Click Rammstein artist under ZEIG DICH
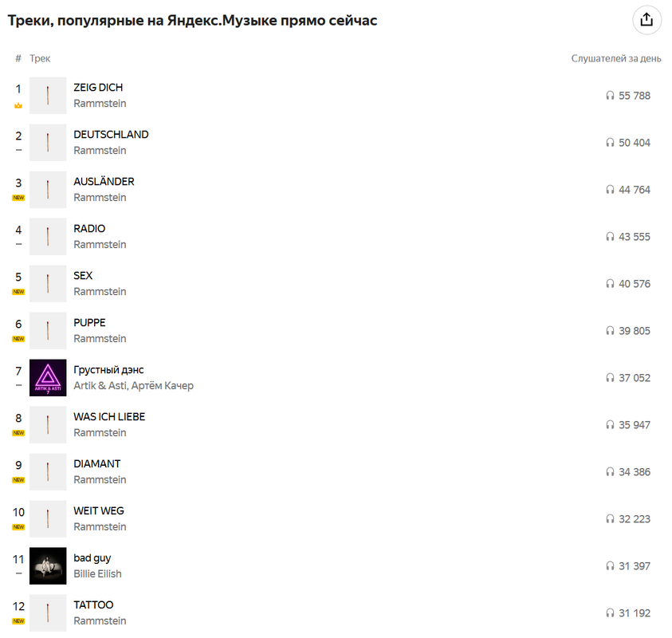 coord(100,104)
